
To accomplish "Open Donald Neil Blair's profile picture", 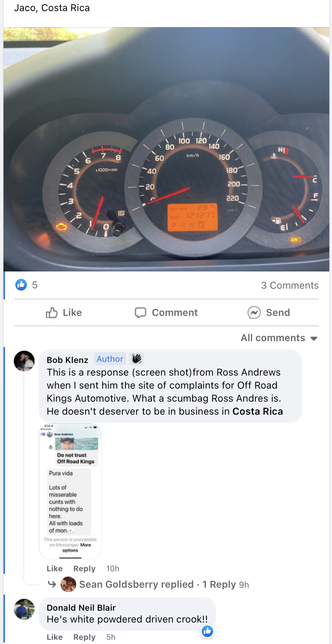I will [x=24, y=609].
